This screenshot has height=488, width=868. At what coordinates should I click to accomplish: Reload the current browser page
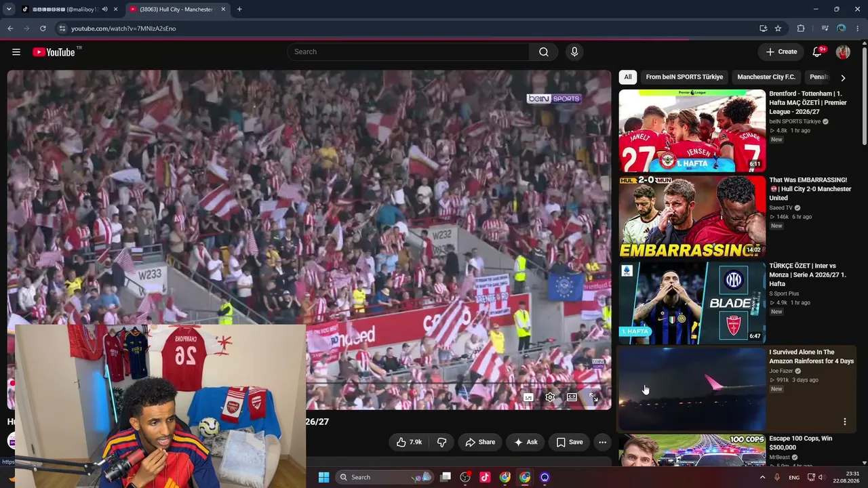point(43,28)
